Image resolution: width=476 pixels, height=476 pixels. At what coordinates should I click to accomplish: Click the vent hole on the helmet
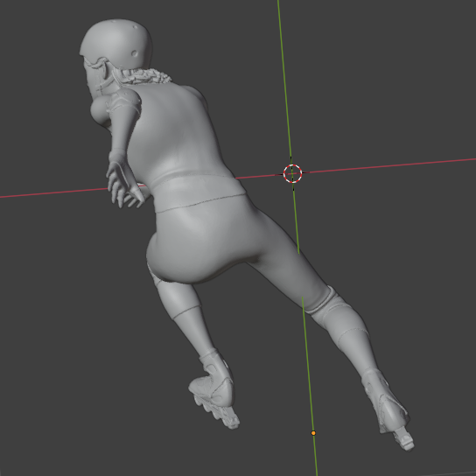[x=134, y=53]
